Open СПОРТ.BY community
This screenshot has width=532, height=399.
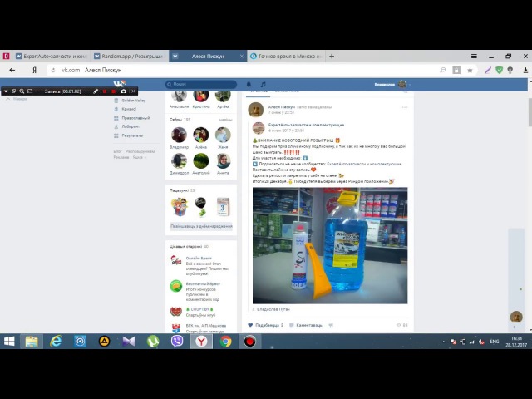pyautogui.click(x=200, y=309)
